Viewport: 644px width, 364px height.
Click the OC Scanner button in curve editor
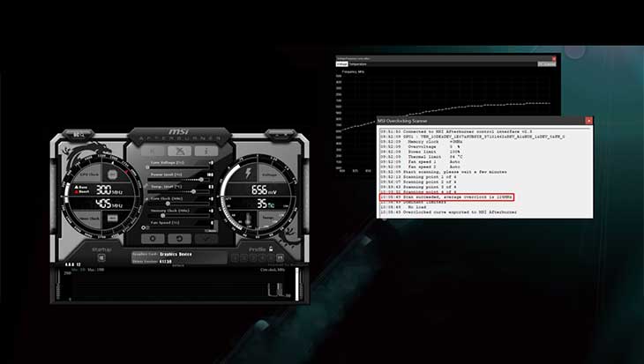[547, 64]
